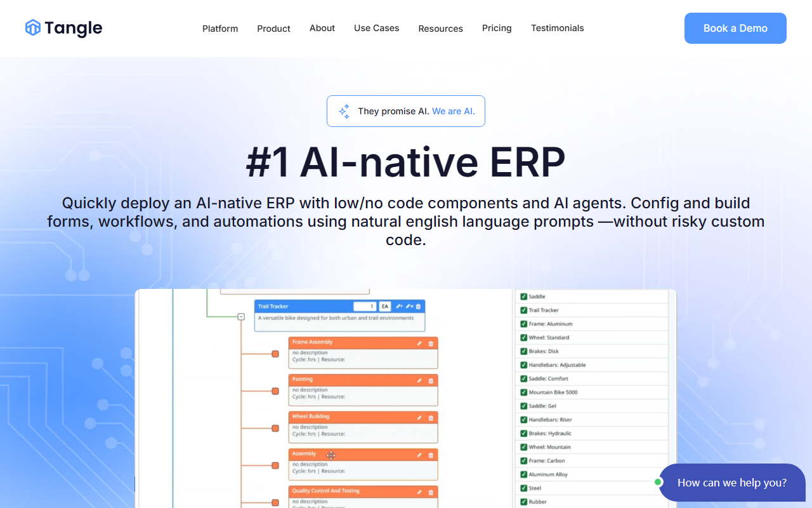
Task: Click the Book a Demo button
Action: (735, 28)
